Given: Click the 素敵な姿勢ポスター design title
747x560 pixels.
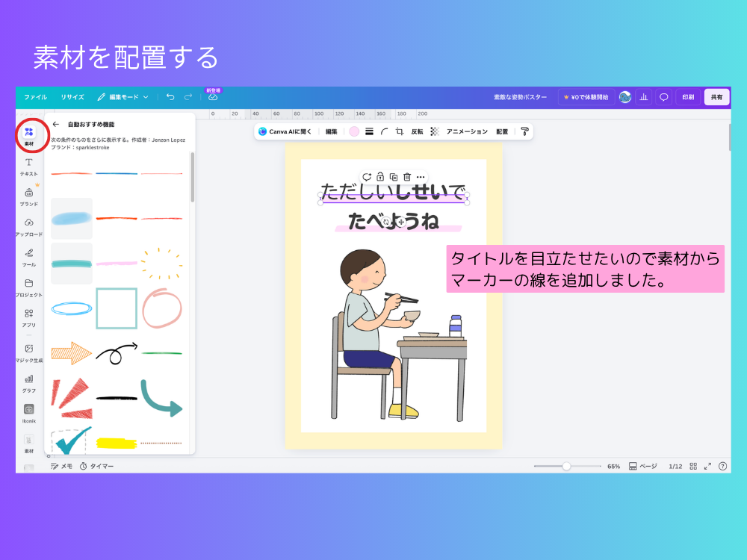Looking at the screenshot, I should [x=520, y=97].
